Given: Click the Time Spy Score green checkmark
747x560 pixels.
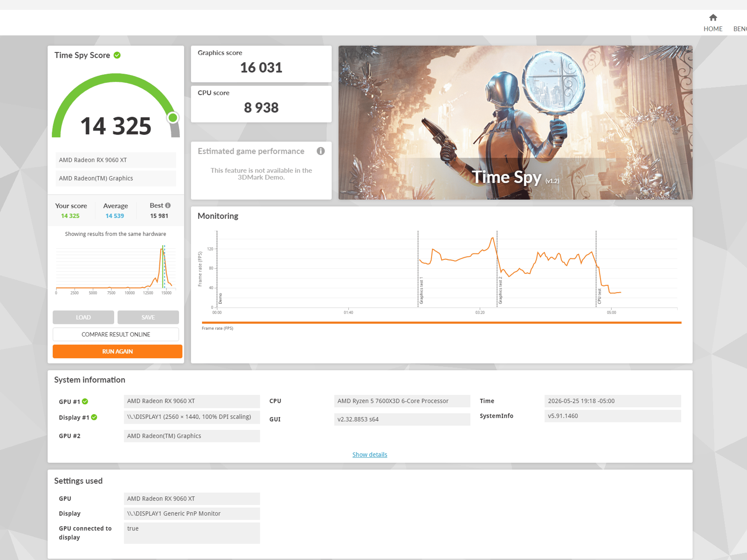Looking at the screenshot, I should pos(117,55).
